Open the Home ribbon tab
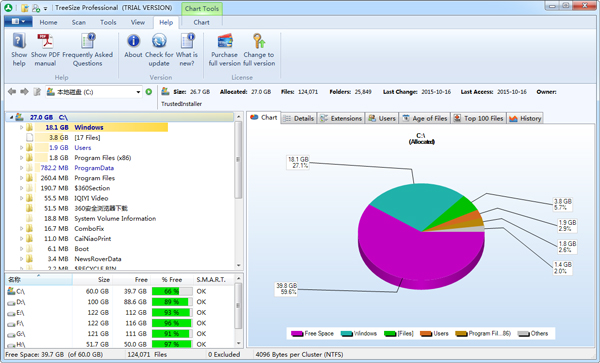The height and width of the screenshot is (363, 600). [48, 22]
